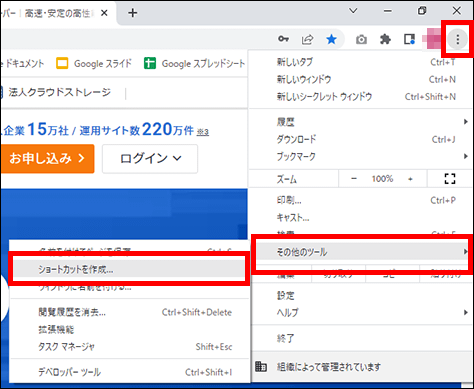Increase zoom with the plus button
This screenshot has width=474, height=389.
pos(410,179)
